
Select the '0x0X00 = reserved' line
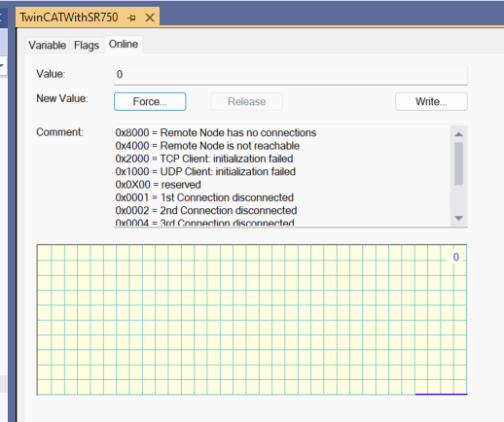pos(159,185)
